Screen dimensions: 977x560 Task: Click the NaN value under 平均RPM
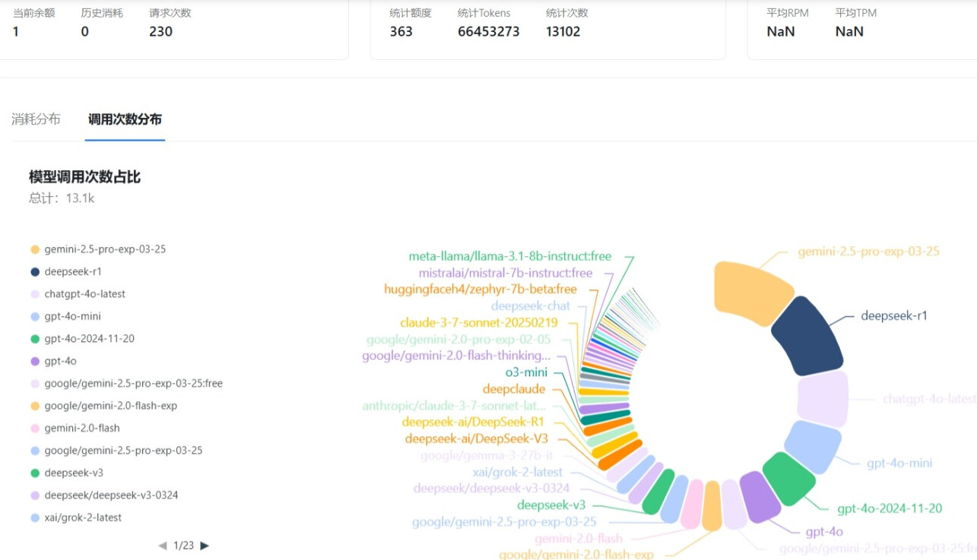click(x=781, y=31)
